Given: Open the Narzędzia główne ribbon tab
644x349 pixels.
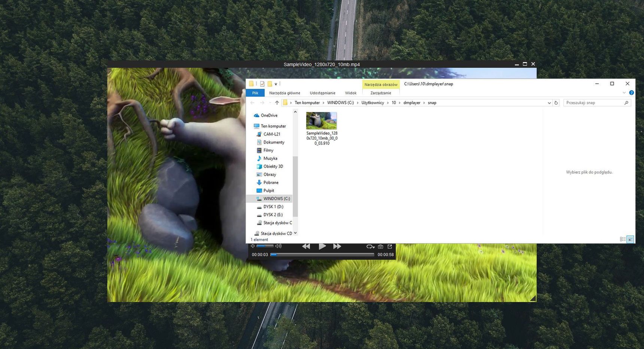Looking at the screenshot, I should [285, 93].
